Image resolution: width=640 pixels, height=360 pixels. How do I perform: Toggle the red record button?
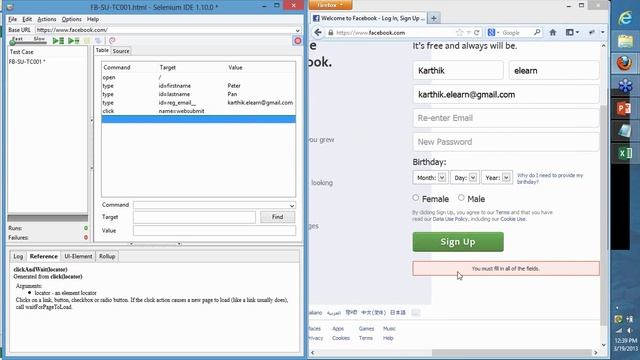(x=298, y=40)
